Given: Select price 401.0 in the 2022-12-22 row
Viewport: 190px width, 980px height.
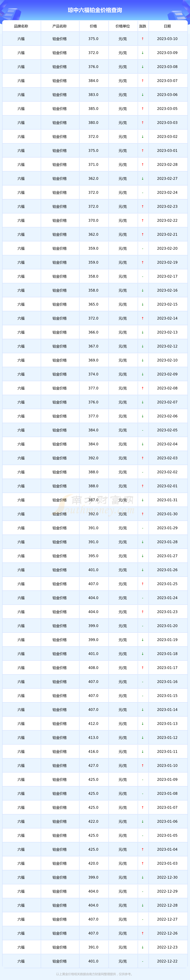Looking at the screenshot, I should pos(93,961).
